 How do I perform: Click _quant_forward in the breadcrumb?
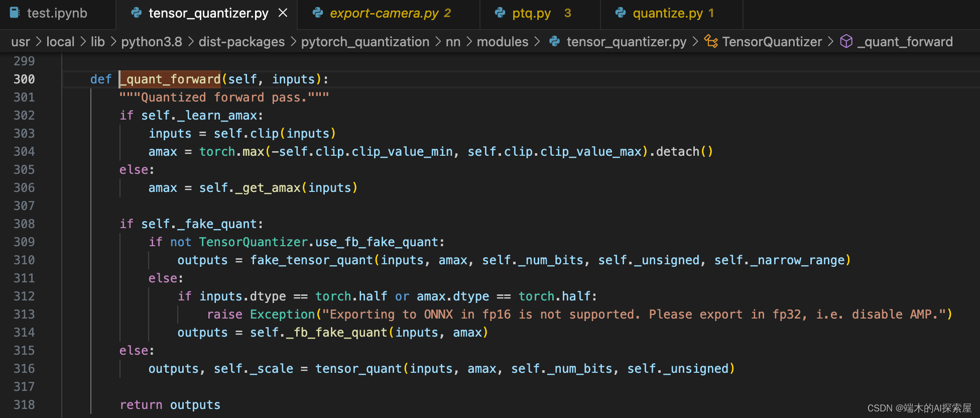tap(905, 42)
